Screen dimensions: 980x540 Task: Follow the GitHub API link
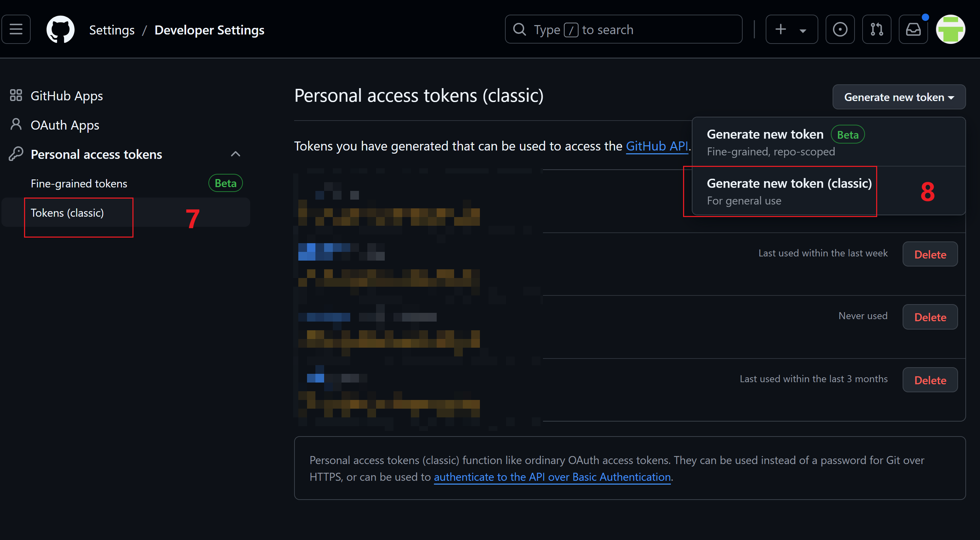657,146
